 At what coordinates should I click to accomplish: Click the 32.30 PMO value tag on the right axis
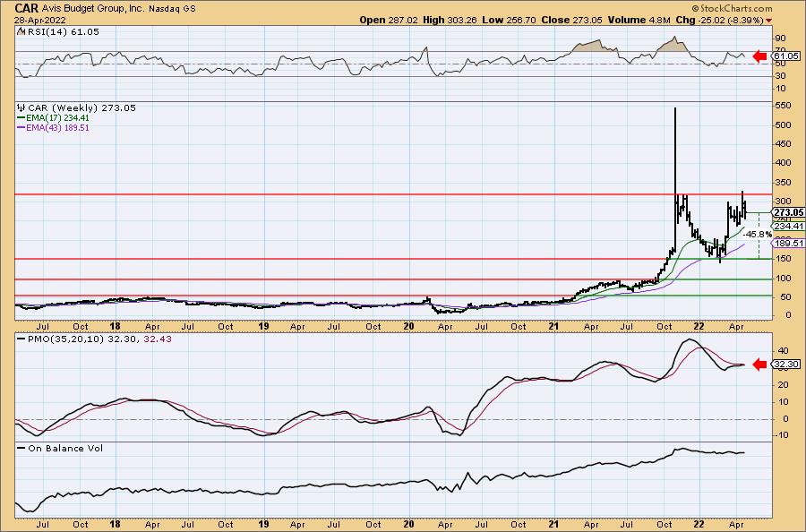[x=786, y=364]
